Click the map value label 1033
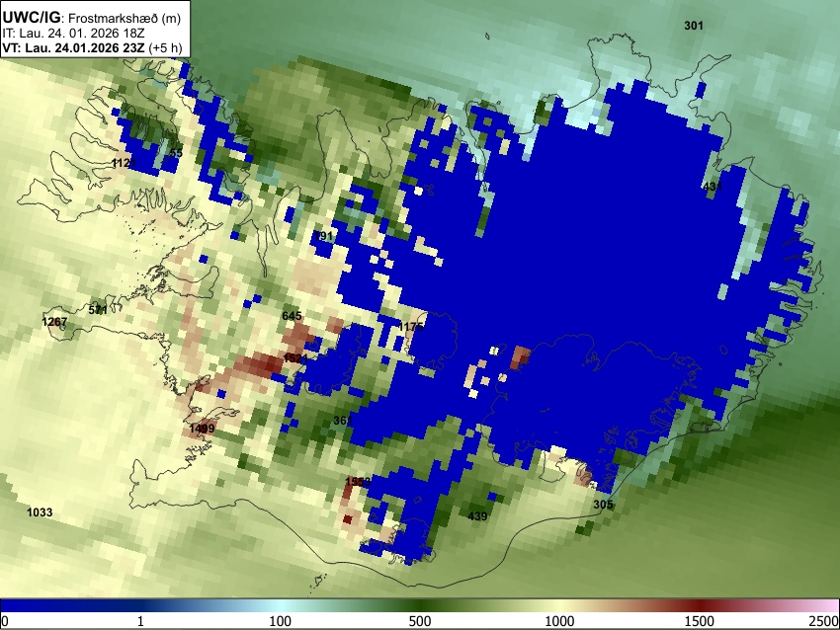 click(40, 512)
